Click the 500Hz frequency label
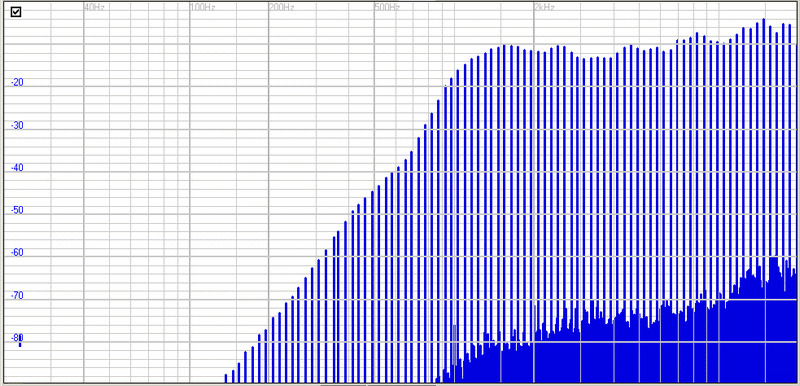 click(387, 8)
